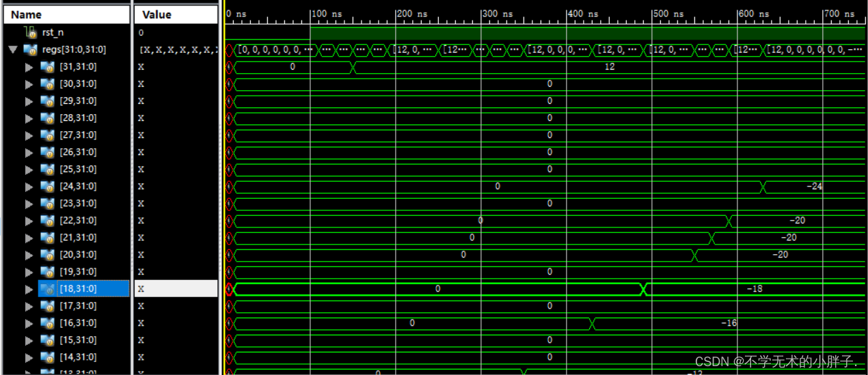Click the 12 value in [31,31:0] waveform
Viewport: 868px width, 375px height.
[x=610, y=66]
